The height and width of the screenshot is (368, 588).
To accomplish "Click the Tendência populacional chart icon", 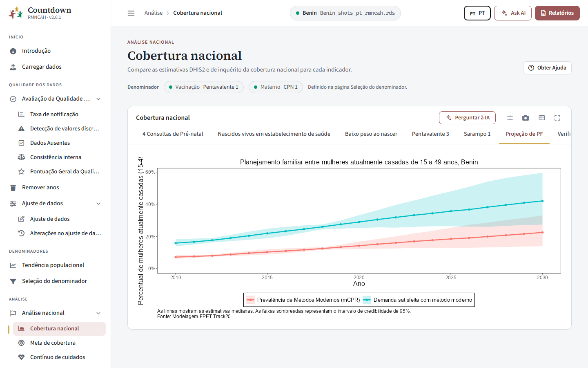I will point(13,265).
